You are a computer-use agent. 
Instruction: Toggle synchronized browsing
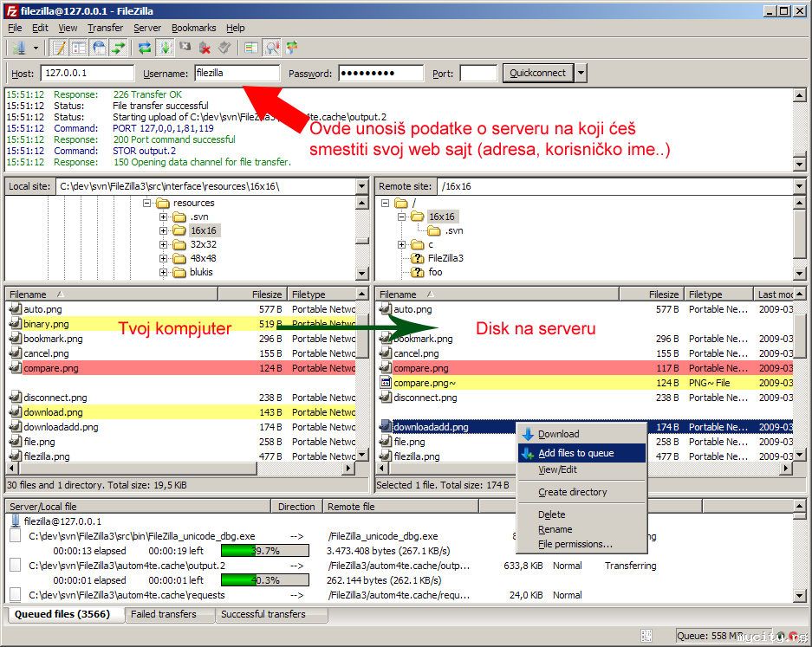pos(291,49)
